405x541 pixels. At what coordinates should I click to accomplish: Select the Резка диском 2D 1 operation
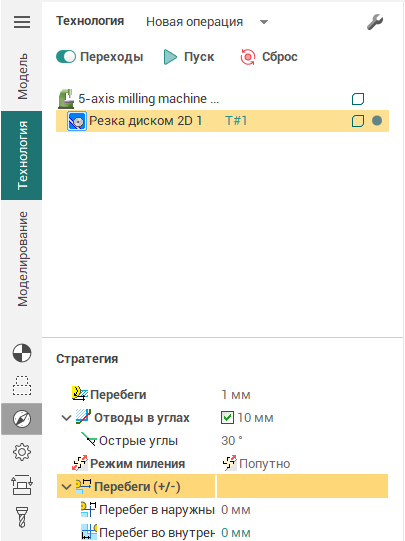[223, 121]
